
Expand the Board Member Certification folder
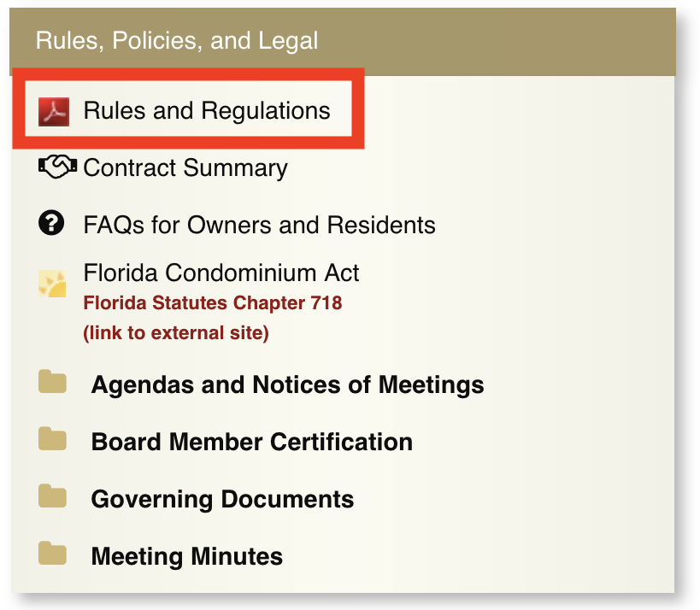click(251, 443)
